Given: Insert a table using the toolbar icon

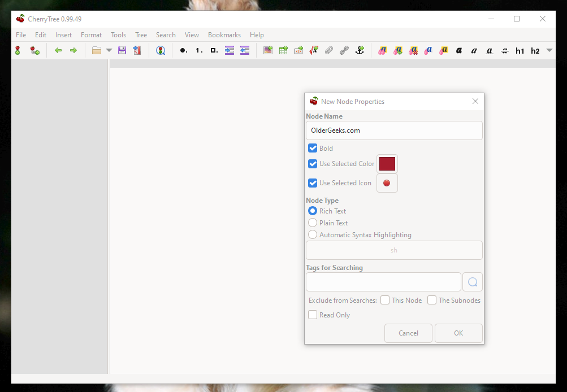Looking at the screenshot, I should pyautogui.click(x=283, y=51).
